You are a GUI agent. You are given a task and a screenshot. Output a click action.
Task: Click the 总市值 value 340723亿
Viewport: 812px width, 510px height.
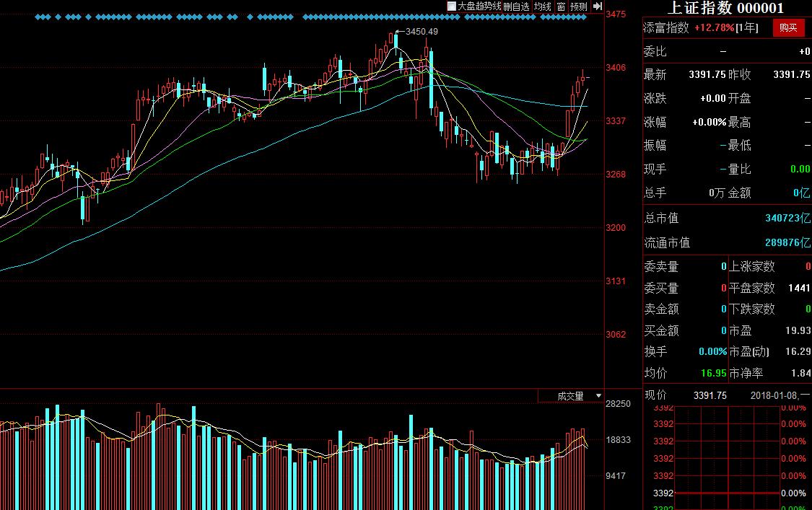coord(787,218)
